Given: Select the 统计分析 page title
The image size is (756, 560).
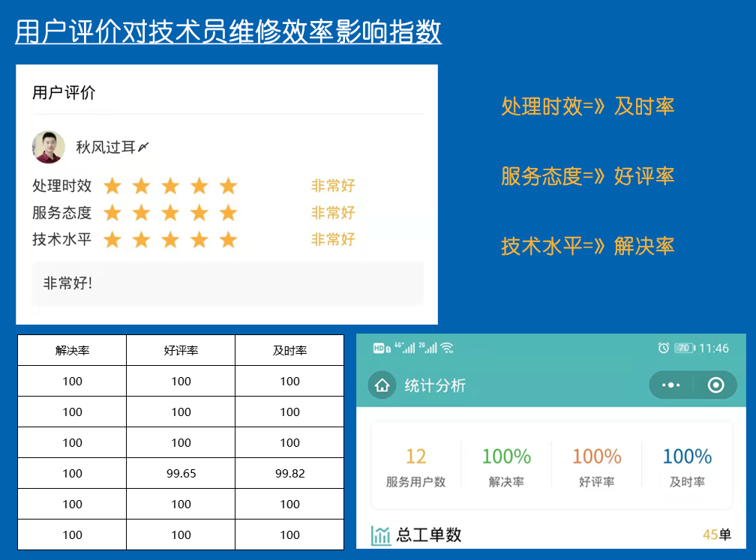Looking at the screenshot, I should click(x=433, y=385).
